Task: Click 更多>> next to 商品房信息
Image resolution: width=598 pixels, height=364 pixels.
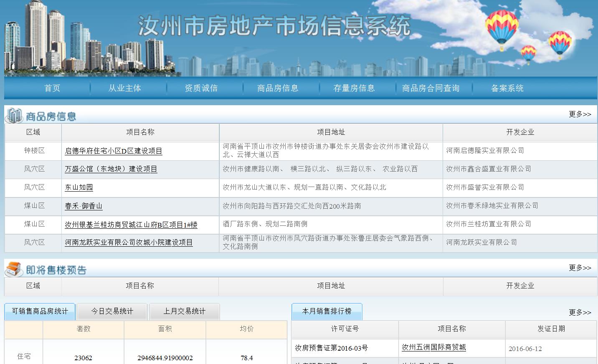Action: tap(580, 114)
